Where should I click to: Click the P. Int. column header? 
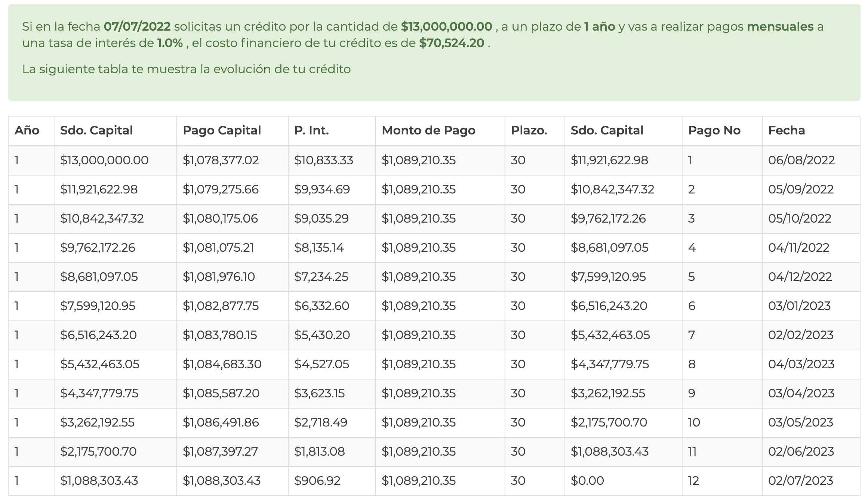tap(332, 130)
